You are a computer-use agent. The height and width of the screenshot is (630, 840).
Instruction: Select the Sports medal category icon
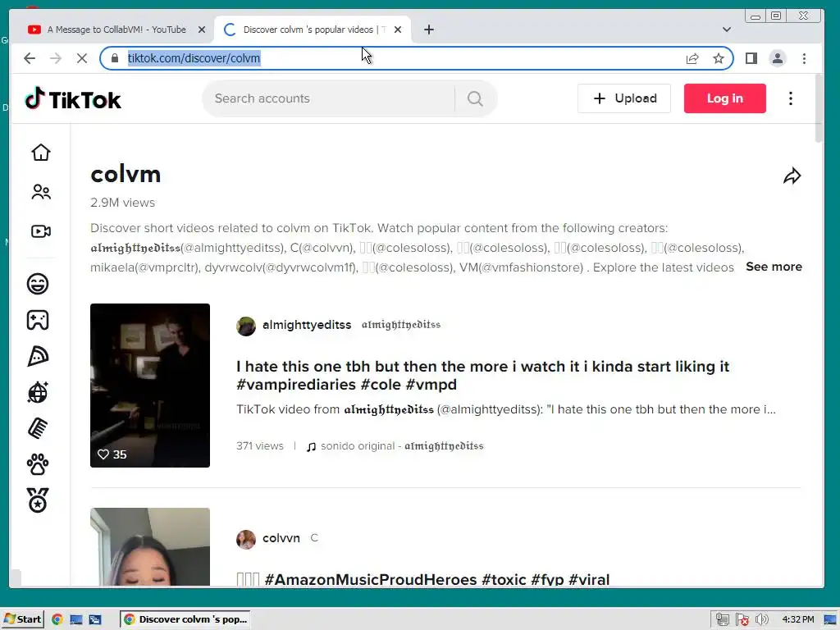[38, 500]
